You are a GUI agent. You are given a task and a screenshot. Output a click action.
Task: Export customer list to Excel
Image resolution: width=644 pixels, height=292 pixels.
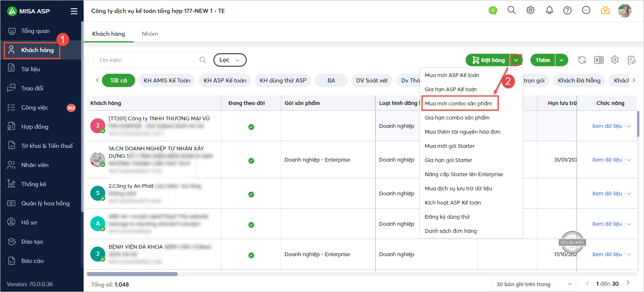tap(599, 60)
